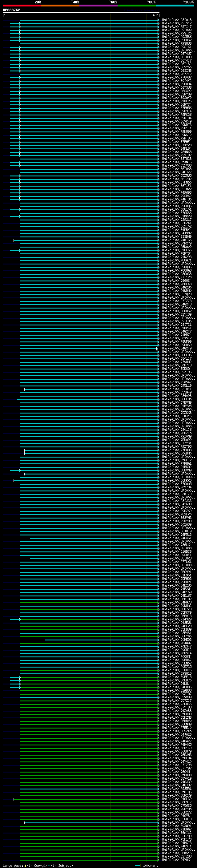Click the =100char. scale legend

[146, 866]
